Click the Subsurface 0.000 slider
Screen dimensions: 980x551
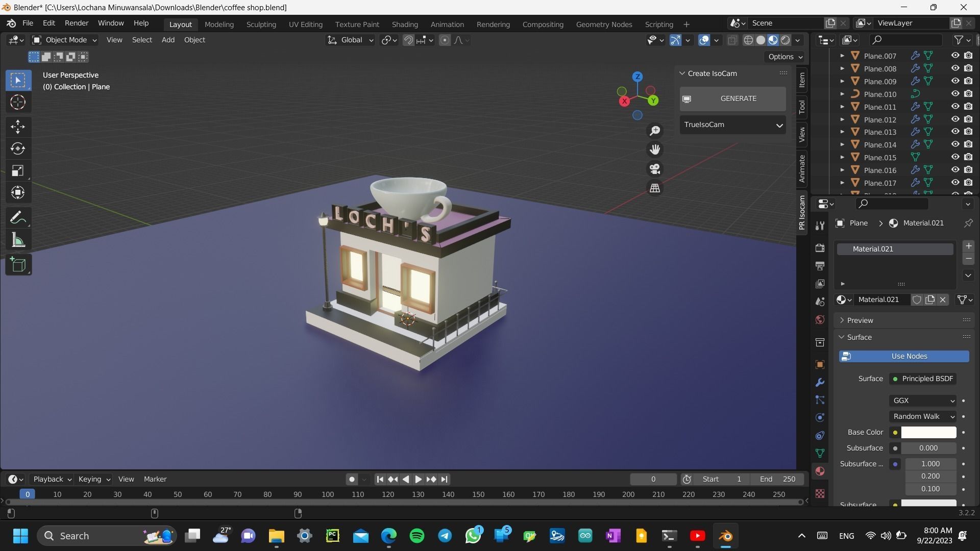(x=928, y=448)
